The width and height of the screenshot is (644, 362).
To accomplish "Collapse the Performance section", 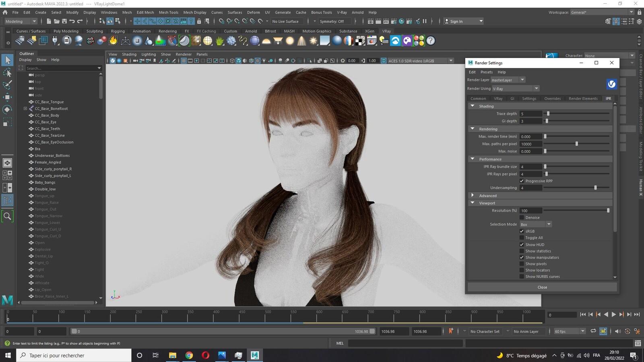I will (473, 159).
